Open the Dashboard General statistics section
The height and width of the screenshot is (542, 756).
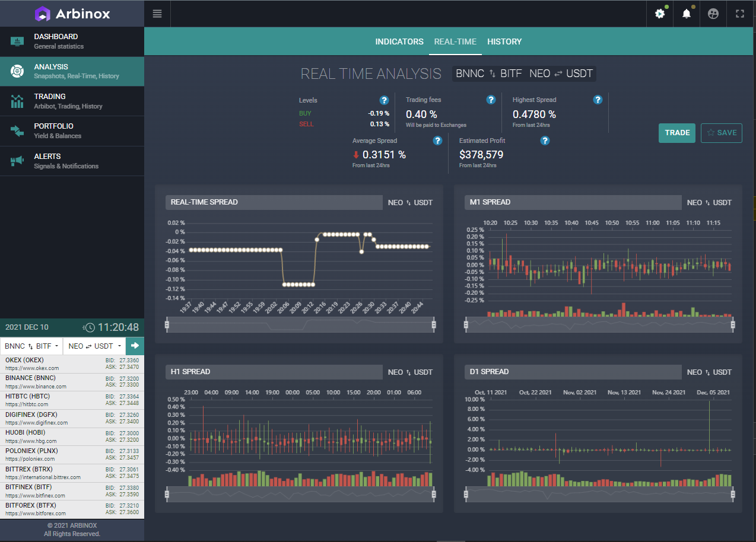[x=72, y=42]
